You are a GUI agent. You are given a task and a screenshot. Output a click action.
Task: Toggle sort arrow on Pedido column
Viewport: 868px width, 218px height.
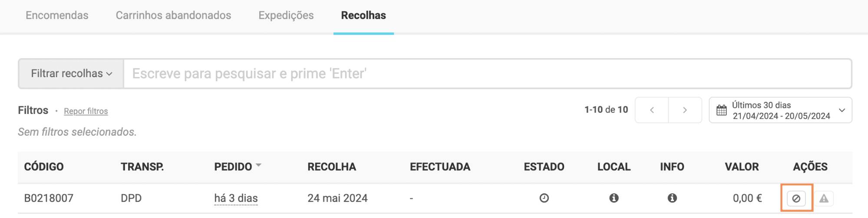point(259,165)
